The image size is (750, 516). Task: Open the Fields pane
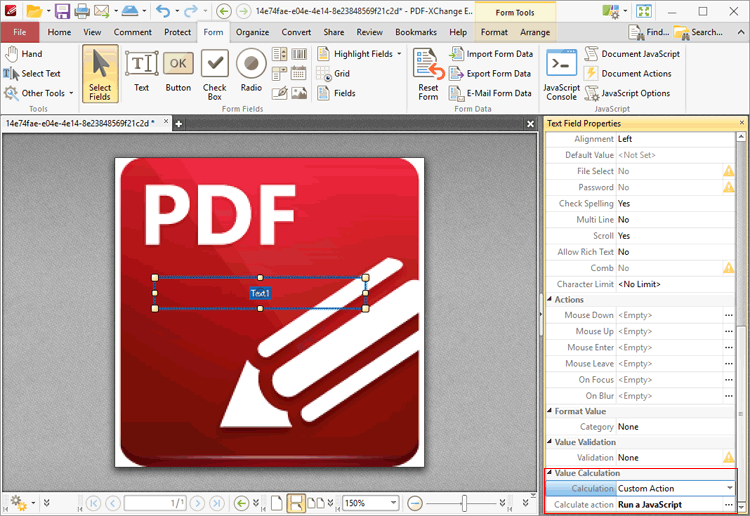(336, 93)
